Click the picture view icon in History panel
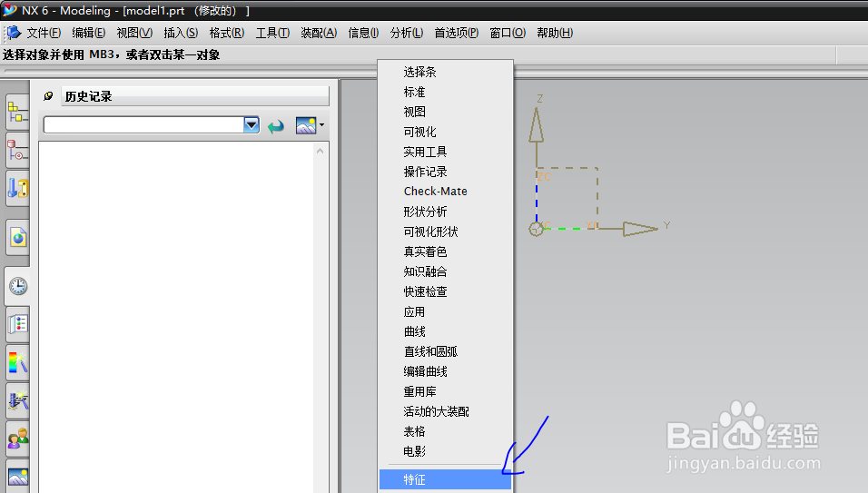The width and height of the screenshot is (868, 493). pyautogui.click(x=306, y=125)
